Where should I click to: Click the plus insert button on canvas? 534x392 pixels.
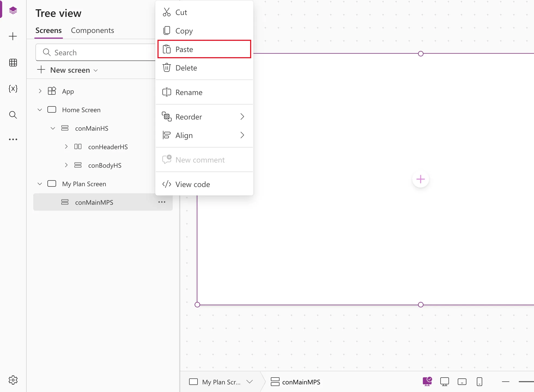click(x=421, y=179)
